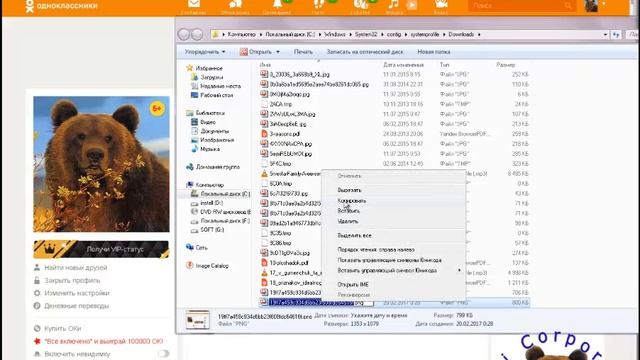640x360 pixels.
Task: Click Закрыть профиль link
Action: (72, 280)
